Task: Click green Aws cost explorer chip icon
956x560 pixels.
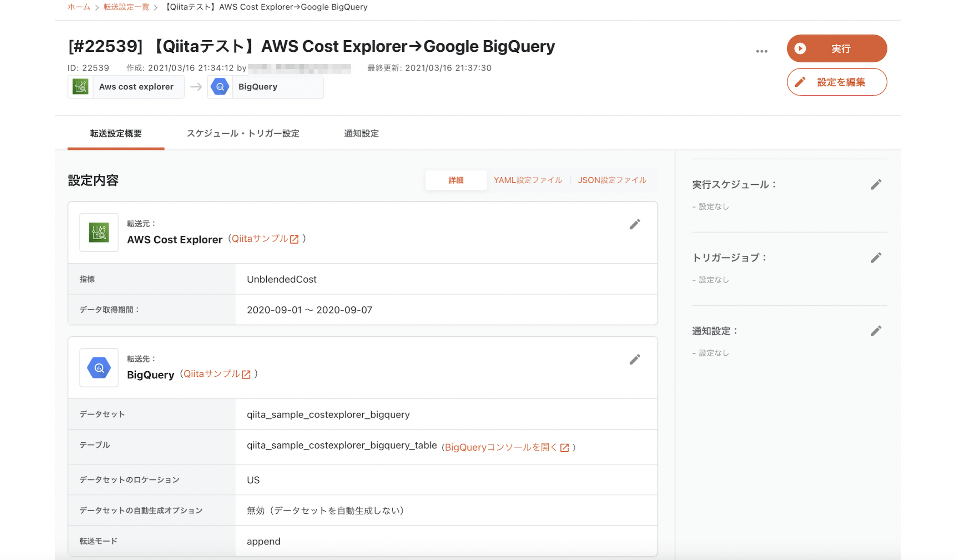Action: pyautogui.click(x=80, y=87)
